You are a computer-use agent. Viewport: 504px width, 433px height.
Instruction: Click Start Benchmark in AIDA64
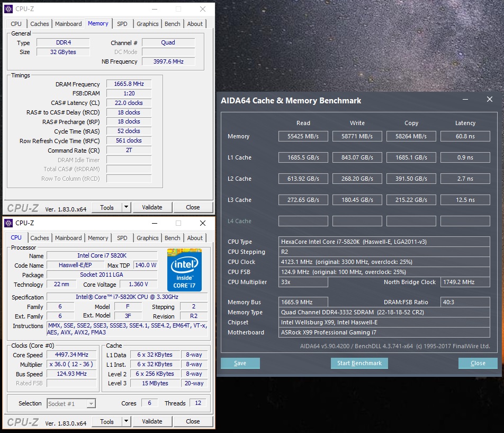[x=359, y=363]
